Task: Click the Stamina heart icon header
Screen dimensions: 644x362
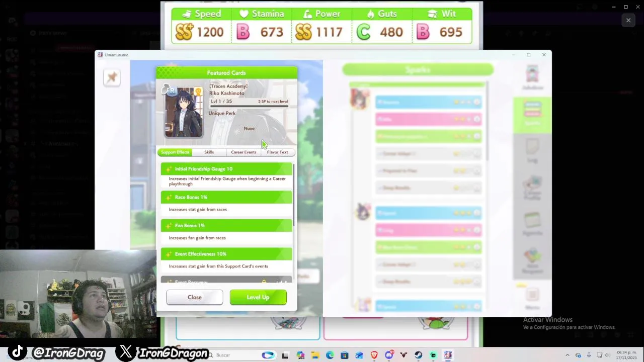Action: (244, 14)
